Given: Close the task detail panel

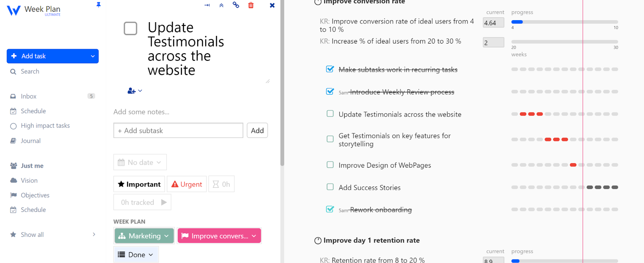Looking at the screenshot, I should click(272, 5).
